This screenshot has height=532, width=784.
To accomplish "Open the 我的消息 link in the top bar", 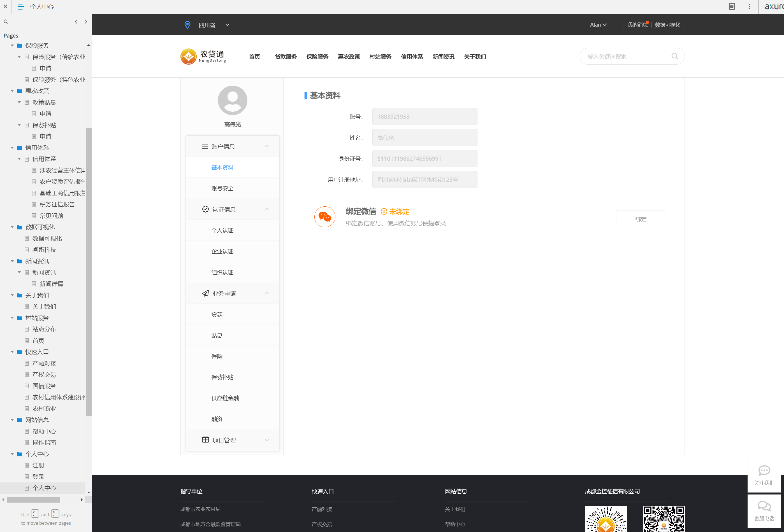I will [x=637, y=25].
